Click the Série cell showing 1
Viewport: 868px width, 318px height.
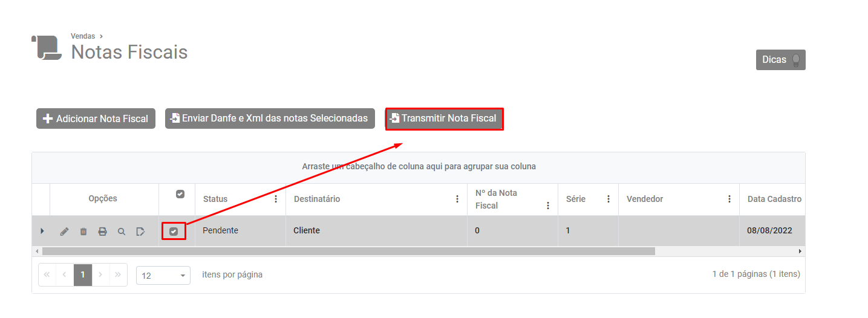[588, 230]
